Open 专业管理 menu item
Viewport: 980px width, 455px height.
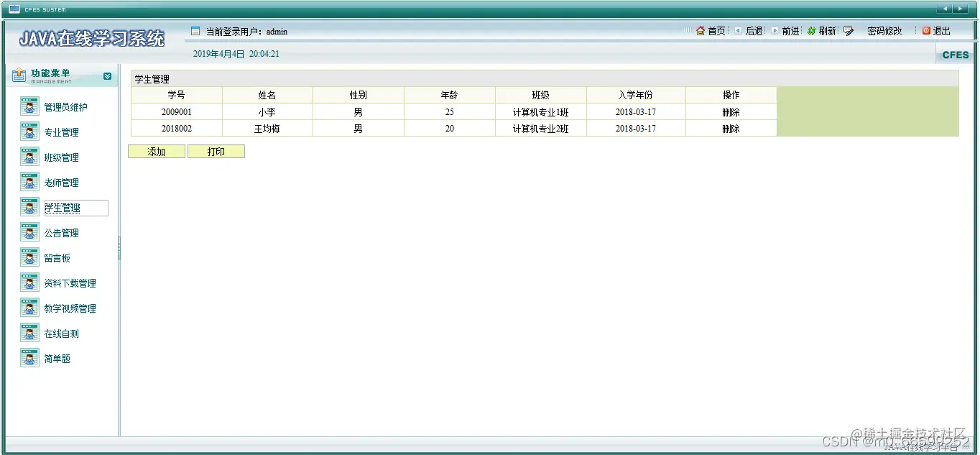[61, 132]
